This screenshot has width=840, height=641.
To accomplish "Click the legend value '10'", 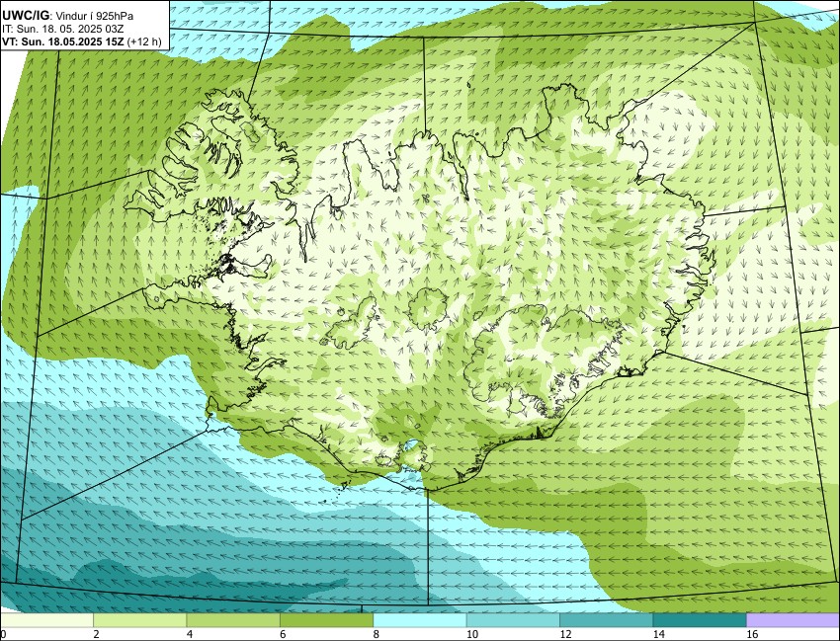I will click(472, 634).
